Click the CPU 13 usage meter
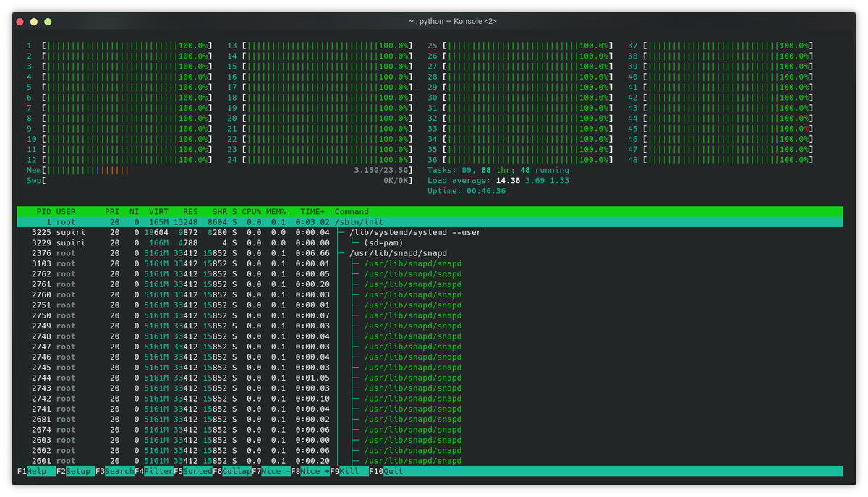The height and width of the screenshot is (497, 868). (320, 46)
